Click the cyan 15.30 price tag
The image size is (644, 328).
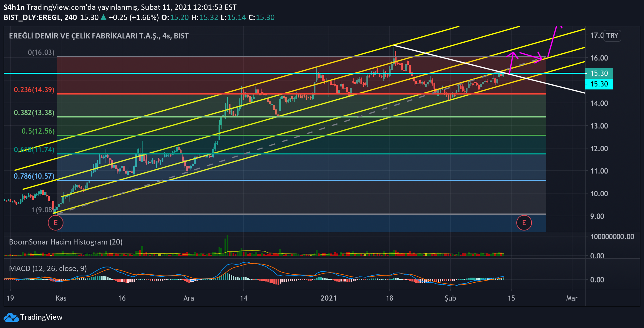click(599, 84)
